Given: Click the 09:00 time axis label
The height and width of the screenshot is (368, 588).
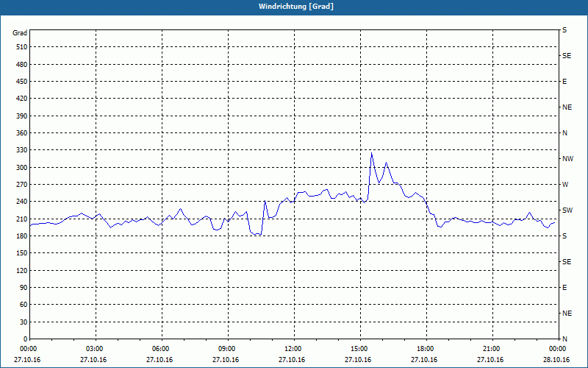Looking at the screenshot, I should (x=228, y=349).
